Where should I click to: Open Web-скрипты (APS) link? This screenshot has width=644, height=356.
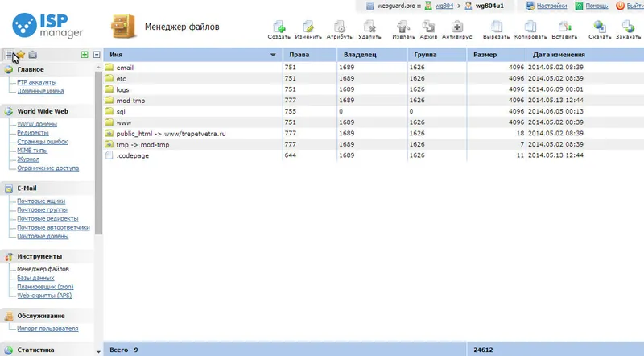click(x=44, y=295)
